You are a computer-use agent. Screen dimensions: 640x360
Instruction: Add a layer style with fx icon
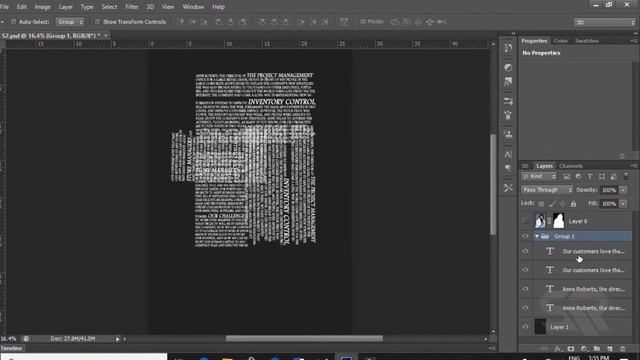[558, 349]
